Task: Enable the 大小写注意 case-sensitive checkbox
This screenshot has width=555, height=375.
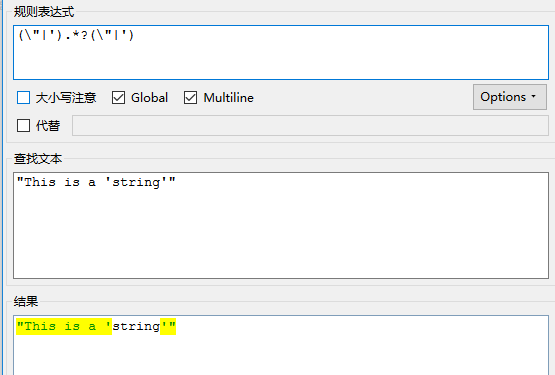Action: [x=23, y=98]
